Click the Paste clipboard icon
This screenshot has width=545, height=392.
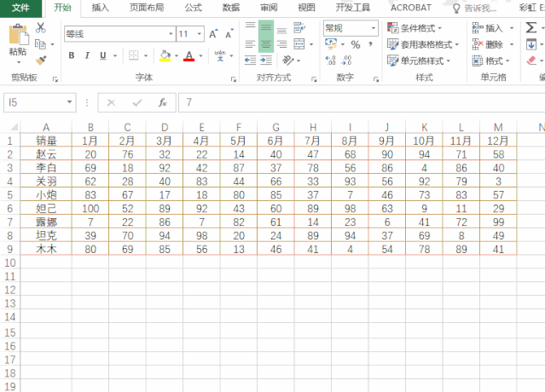click(x=18, y=35)
